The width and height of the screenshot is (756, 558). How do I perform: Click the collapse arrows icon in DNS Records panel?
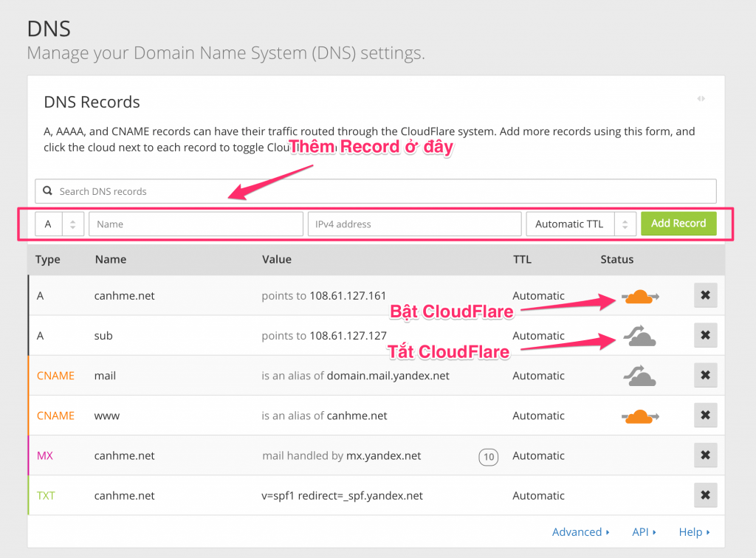point(701,99)
